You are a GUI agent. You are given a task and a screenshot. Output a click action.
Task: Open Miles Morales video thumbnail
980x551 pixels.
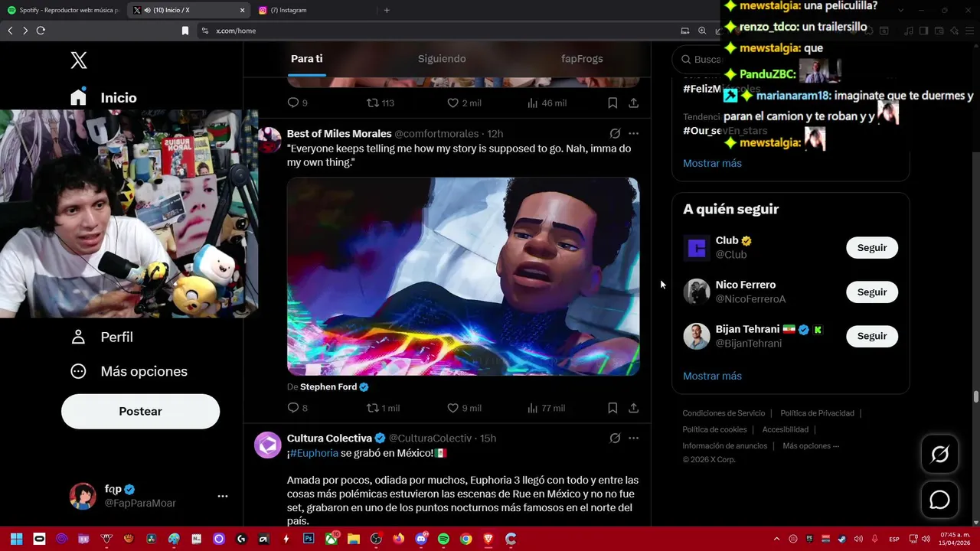tap(463, 276)
